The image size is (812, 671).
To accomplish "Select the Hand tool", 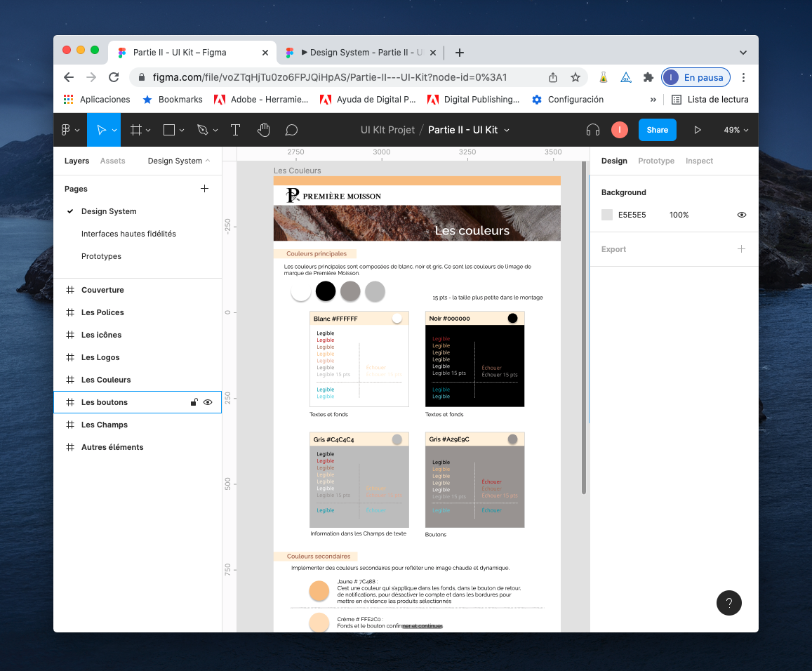I will point(263,130).
